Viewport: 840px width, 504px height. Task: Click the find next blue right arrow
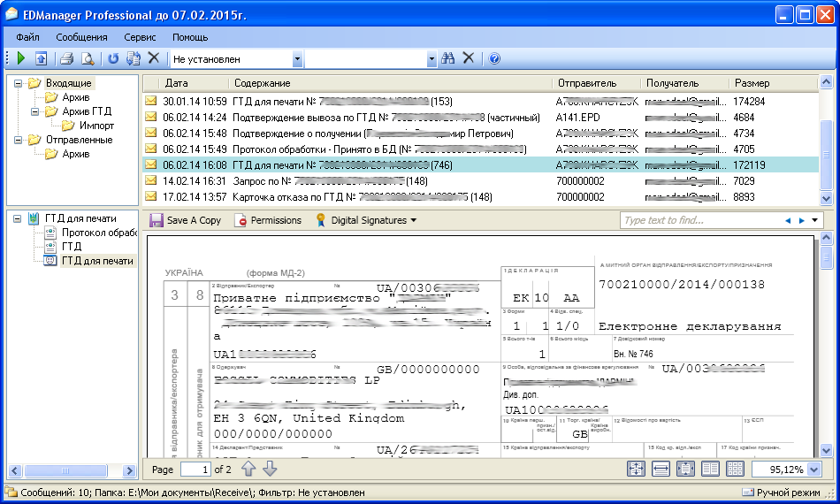(801, 220)
